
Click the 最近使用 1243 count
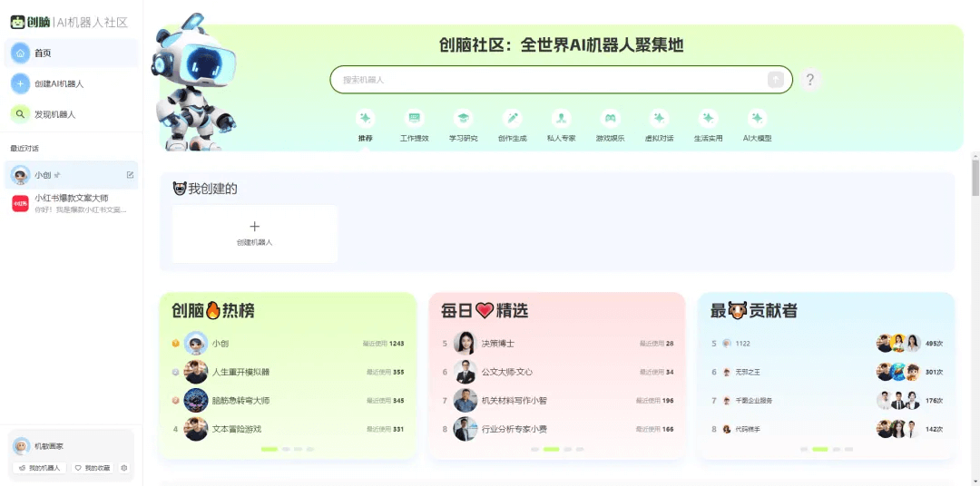pos(383,344)
